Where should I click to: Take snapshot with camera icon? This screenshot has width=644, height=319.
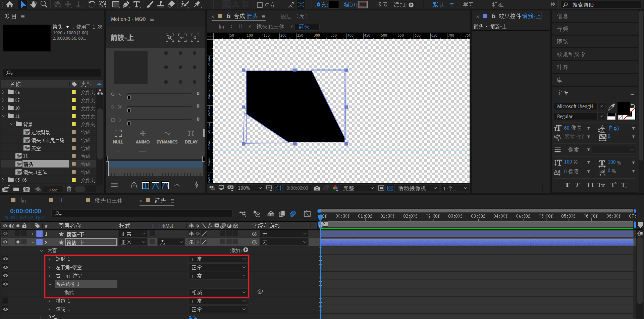[317, 188]
